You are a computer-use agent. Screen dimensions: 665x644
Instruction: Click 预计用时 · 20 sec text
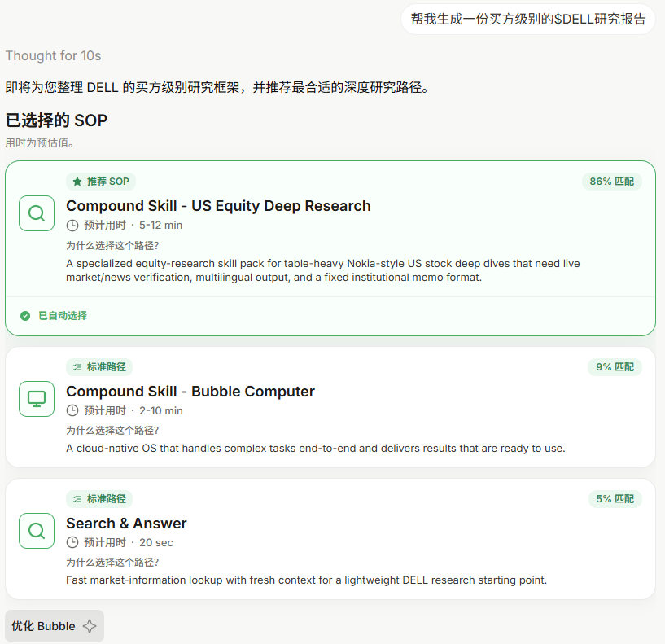pos(129,542)
